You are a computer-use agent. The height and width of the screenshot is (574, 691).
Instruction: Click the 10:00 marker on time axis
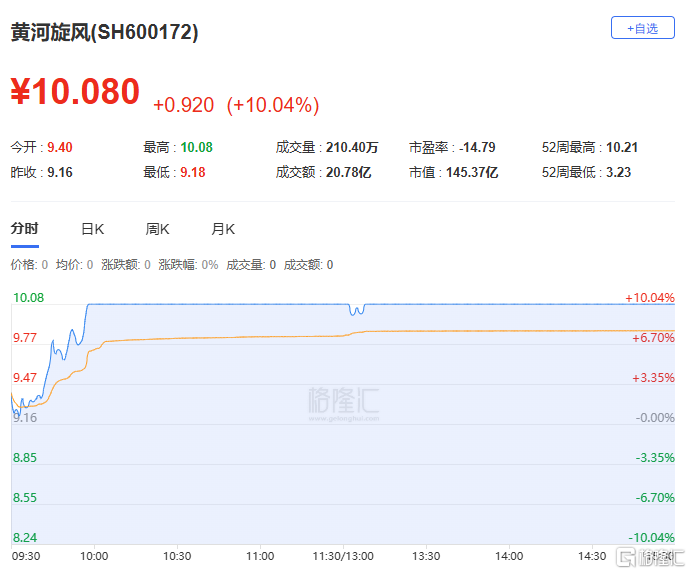94,555
